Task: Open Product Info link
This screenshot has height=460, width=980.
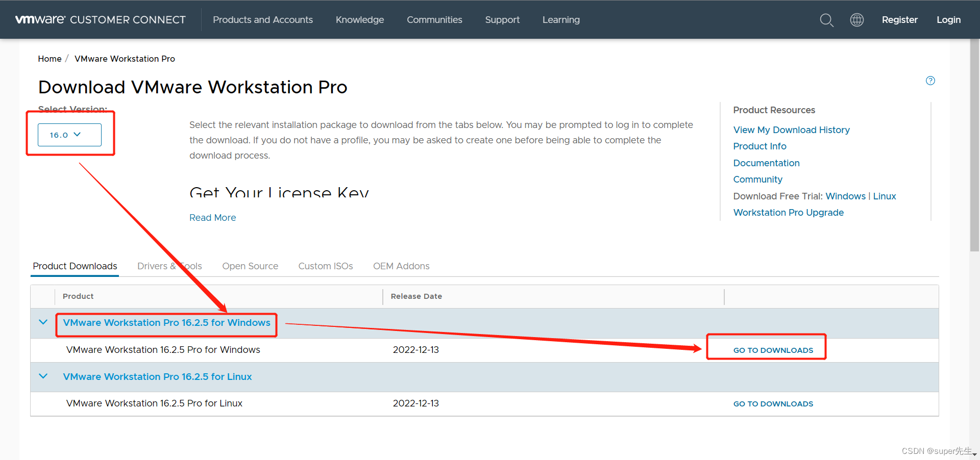Action: click(x=759, y=146)
